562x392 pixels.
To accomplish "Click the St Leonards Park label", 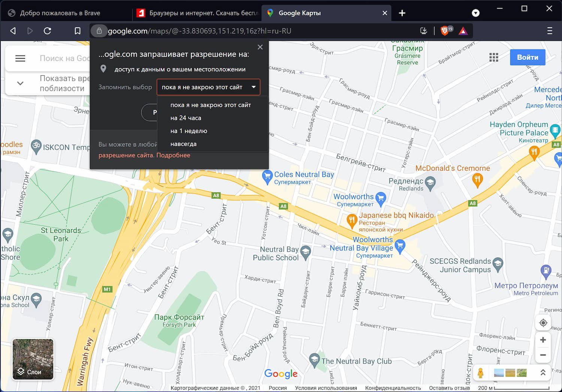I will point(61,235).
